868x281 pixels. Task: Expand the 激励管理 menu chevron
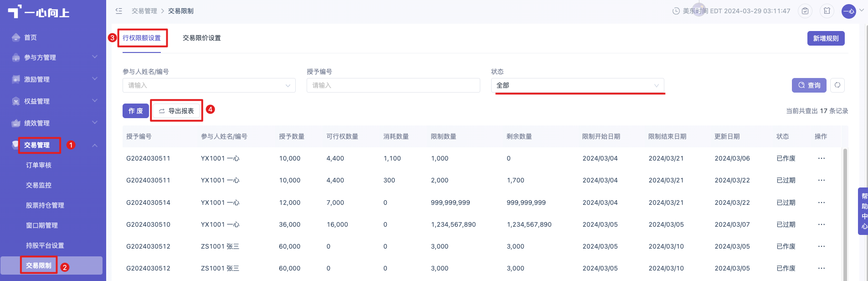tap(95, 79)
